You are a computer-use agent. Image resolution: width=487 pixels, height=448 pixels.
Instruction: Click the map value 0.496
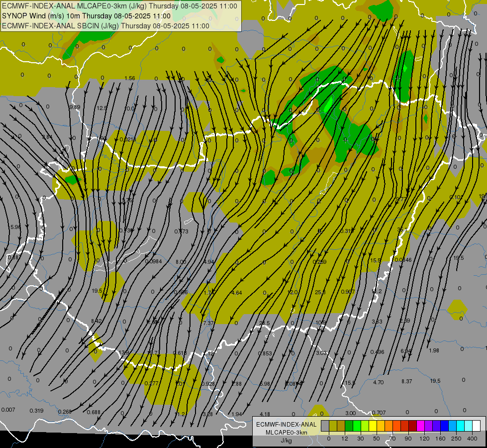pos(377,352)
